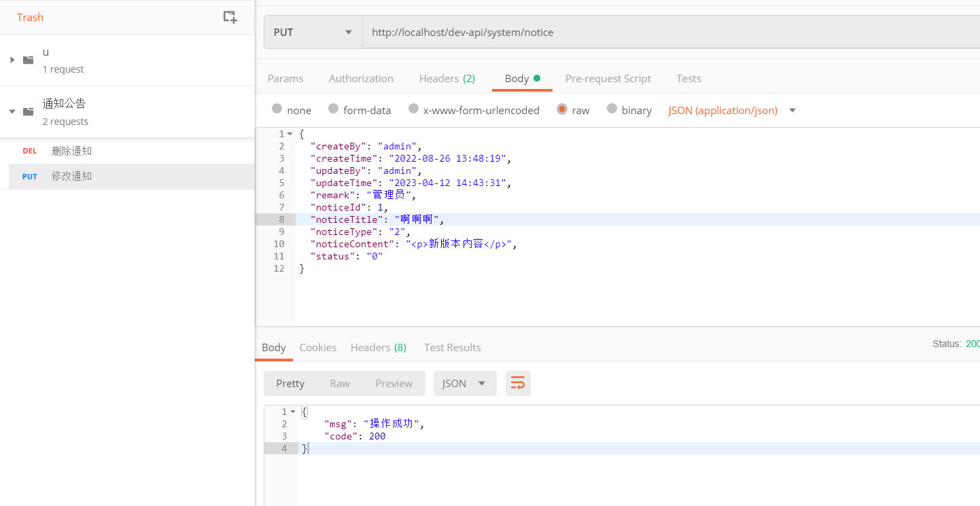Toggle the wrap lines icon in response toolbar

point(518,383)
